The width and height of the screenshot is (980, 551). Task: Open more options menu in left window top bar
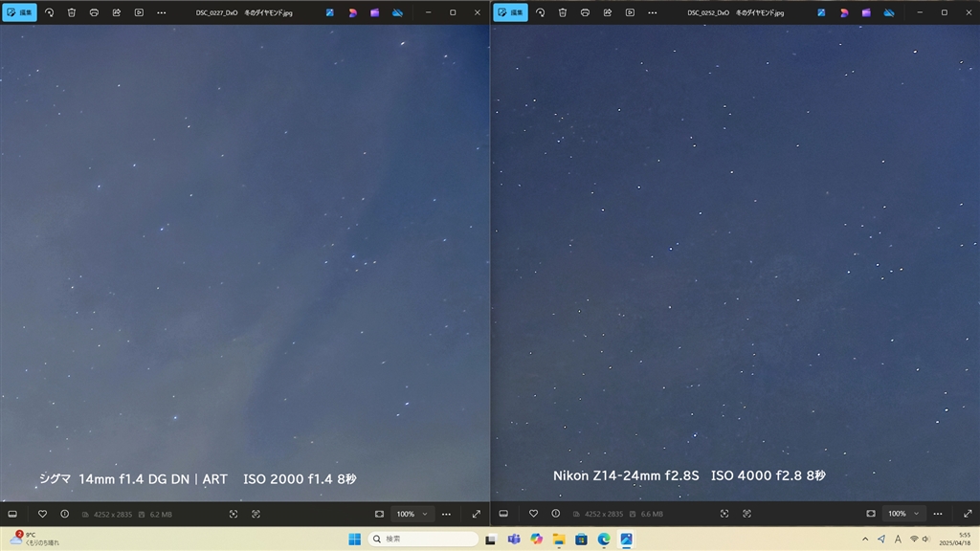coord(161,12)
